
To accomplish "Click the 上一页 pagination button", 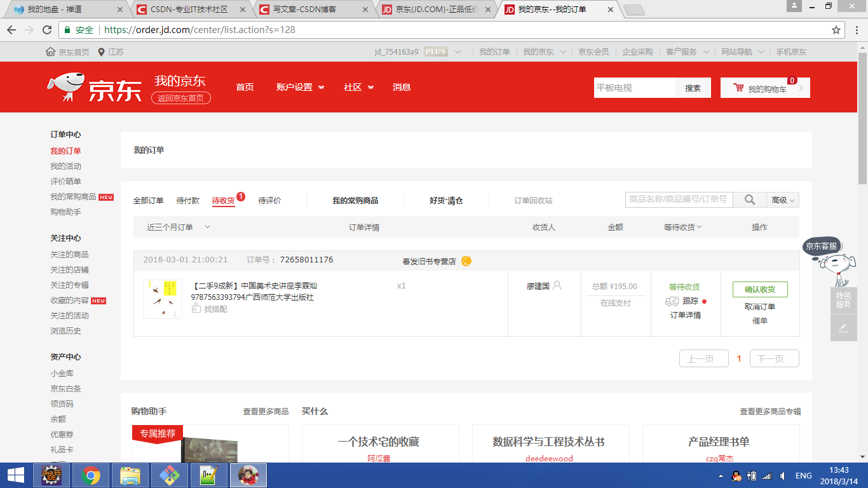I will pos(704,358).
